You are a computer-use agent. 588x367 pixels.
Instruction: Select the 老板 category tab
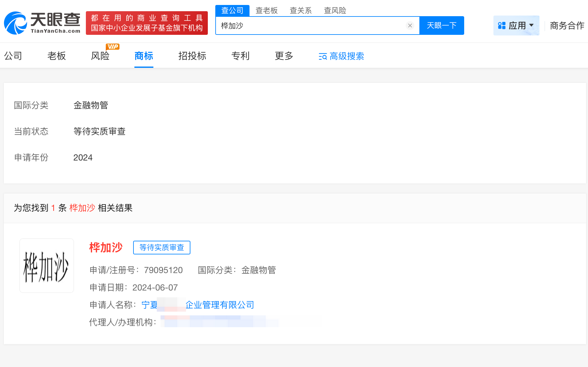click(x=56, y=56)
